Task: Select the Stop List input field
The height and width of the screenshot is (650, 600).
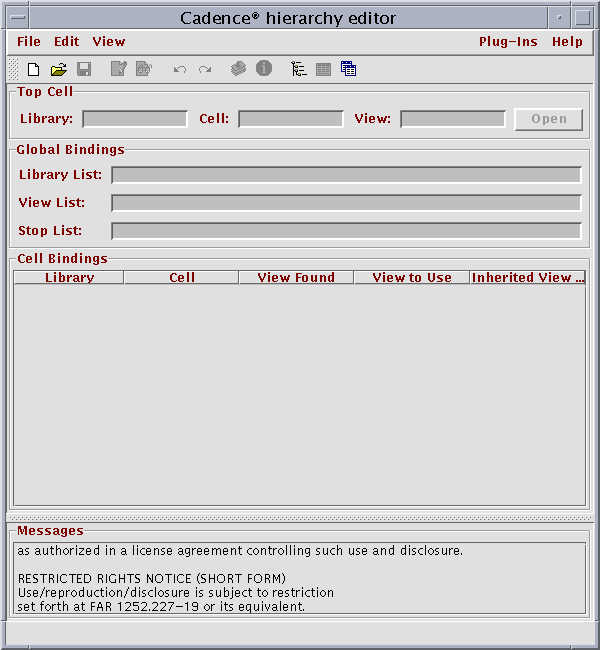Action: tap(346, 231)
